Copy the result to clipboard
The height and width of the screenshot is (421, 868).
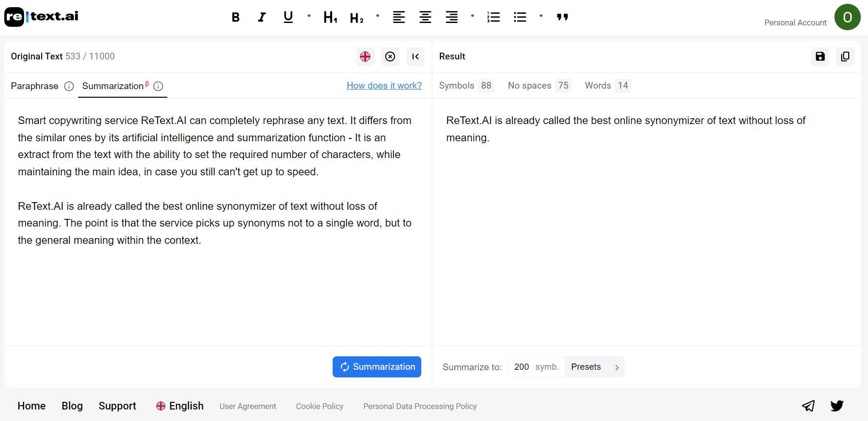(x=845, y=57)
